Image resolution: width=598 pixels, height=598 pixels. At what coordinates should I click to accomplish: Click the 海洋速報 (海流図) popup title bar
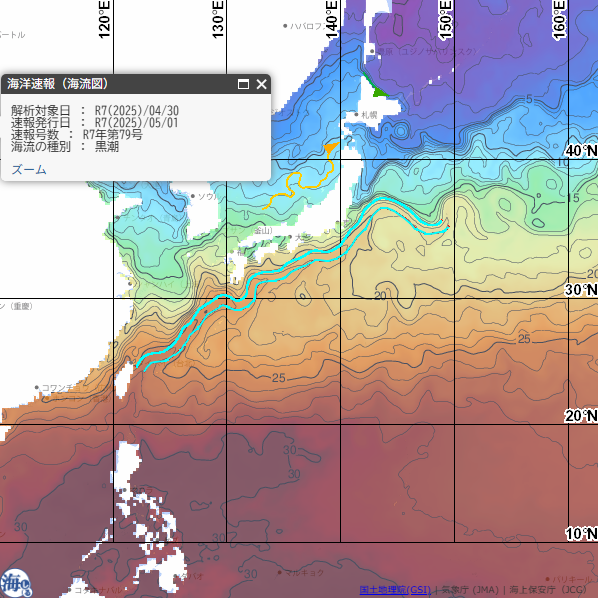coord(118,84)
